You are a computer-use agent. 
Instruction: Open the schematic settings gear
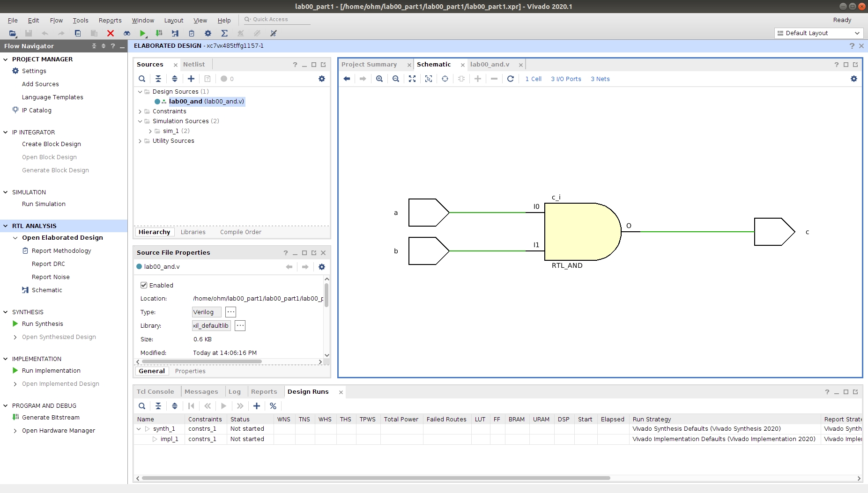tap(853, 79)
